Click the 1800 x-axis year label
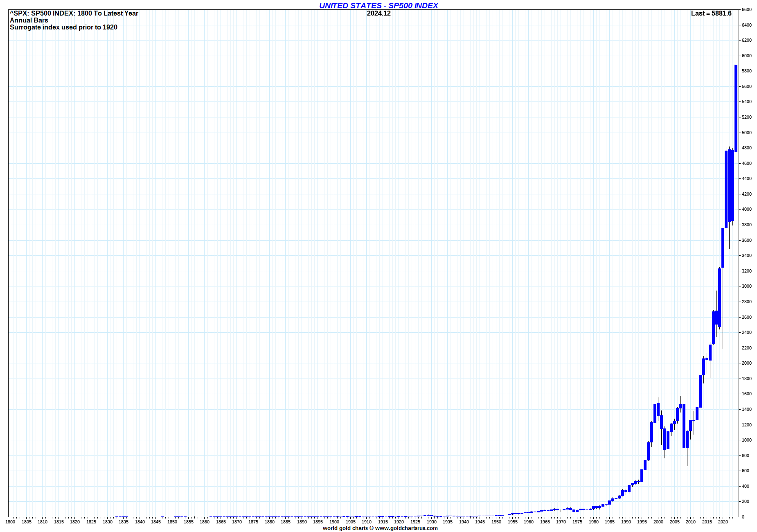The image size is (757, 532). [x=10, y=522]
